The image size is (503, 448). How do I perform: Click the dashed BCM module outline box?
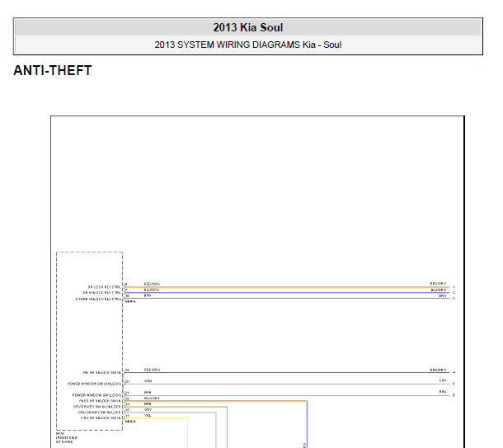pos(89,341)
